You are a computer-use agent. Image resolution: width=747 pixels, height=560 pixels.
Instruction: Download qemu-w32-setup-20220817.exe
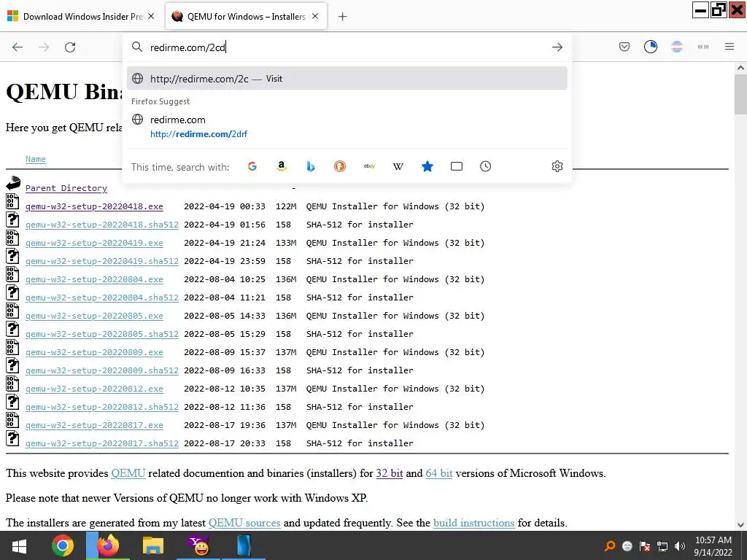[x=94, y=425]
